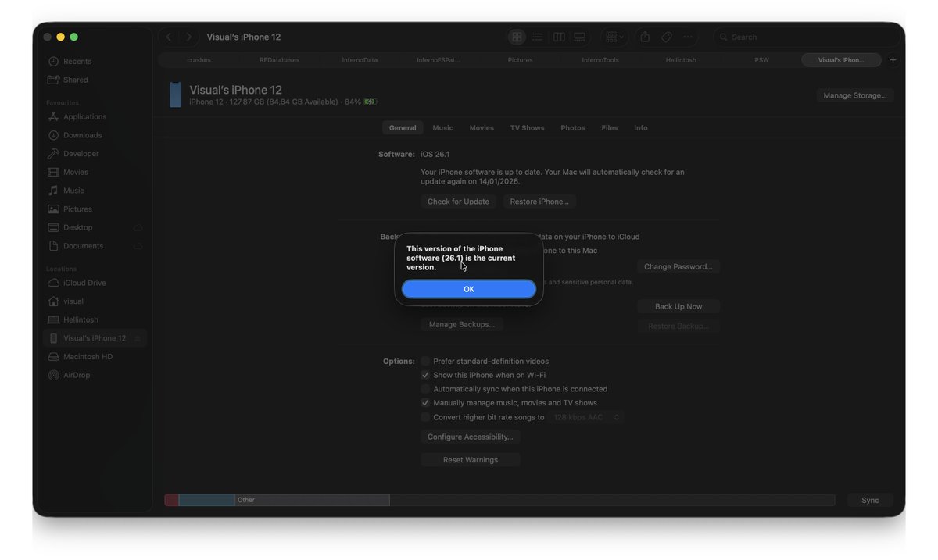Eject Visual's iPhone 12 from the sidebar
This screenshot has width=938, height=560.
pyautogui.click(x=138, y=338)
